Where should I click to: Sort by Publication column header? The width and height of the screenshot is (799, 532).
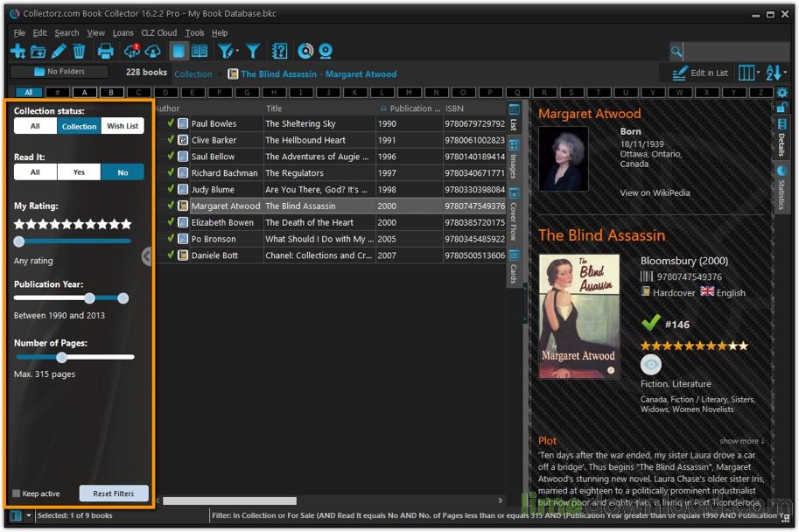point(410,108)
